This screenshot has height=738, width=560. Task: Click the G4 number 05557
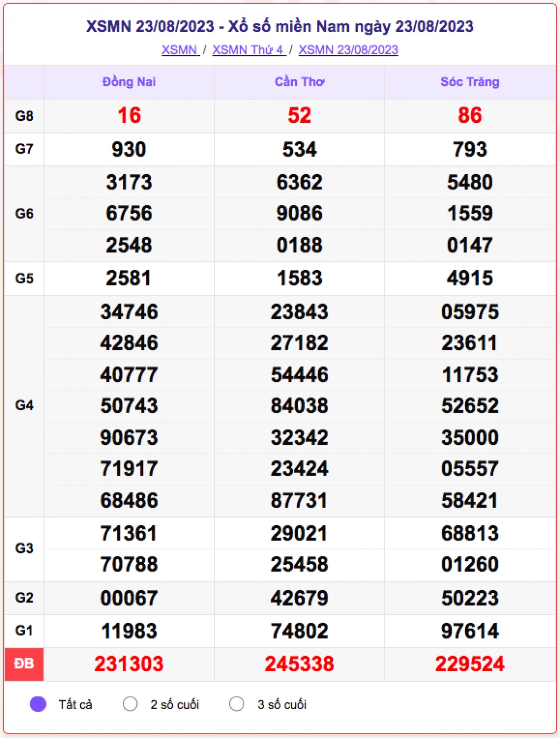tap(470, 469)
